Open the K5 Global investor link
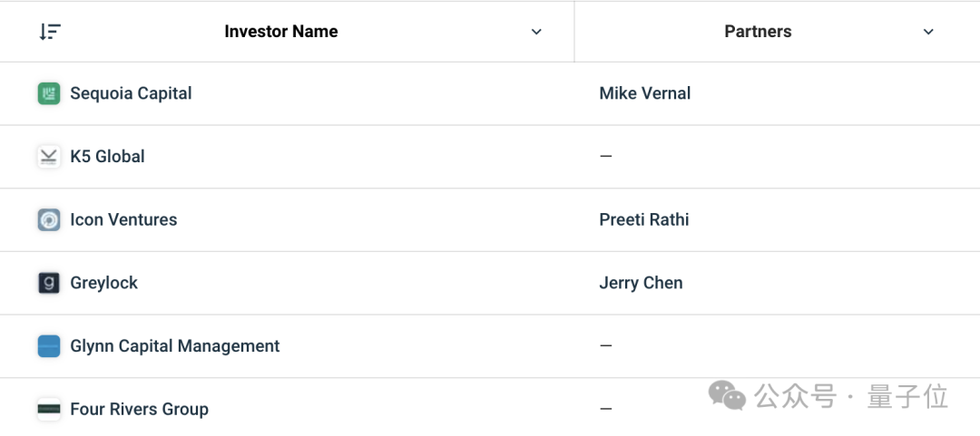 107,156
